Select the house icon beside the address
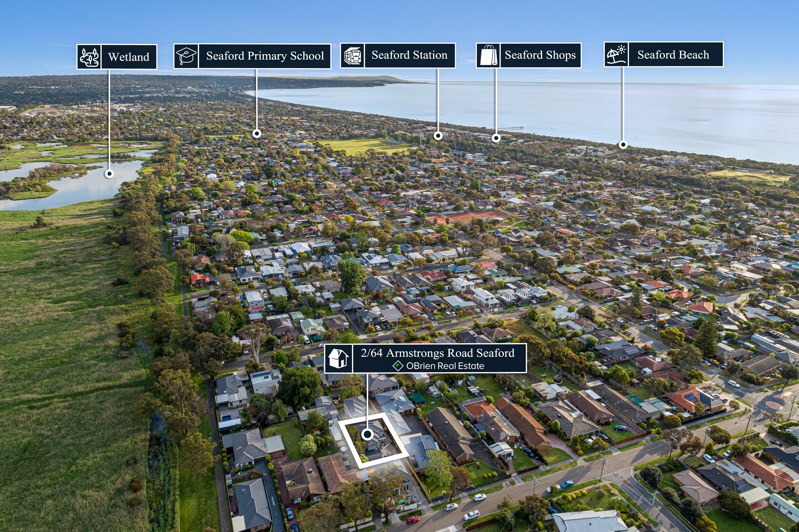The width and height of the screenshot is (799, 532). tap(339, 358)
